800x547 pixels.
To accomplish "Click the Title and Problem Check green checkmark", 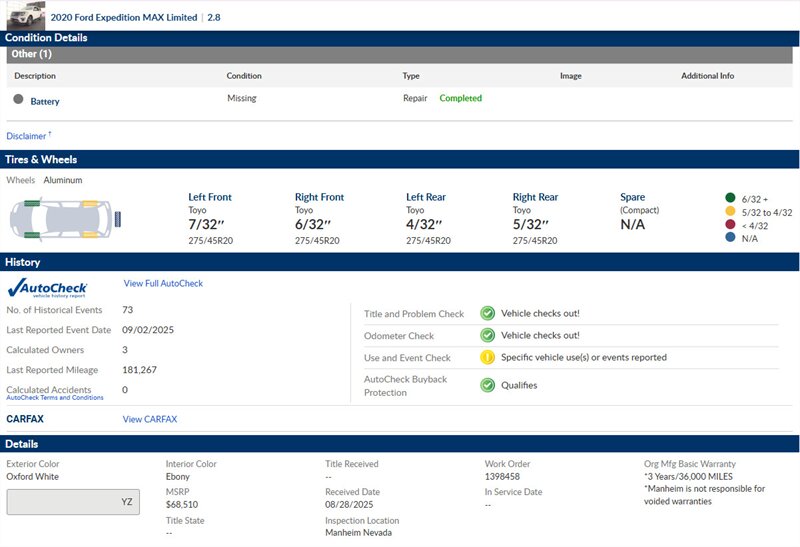I will [x=487, y=313].
